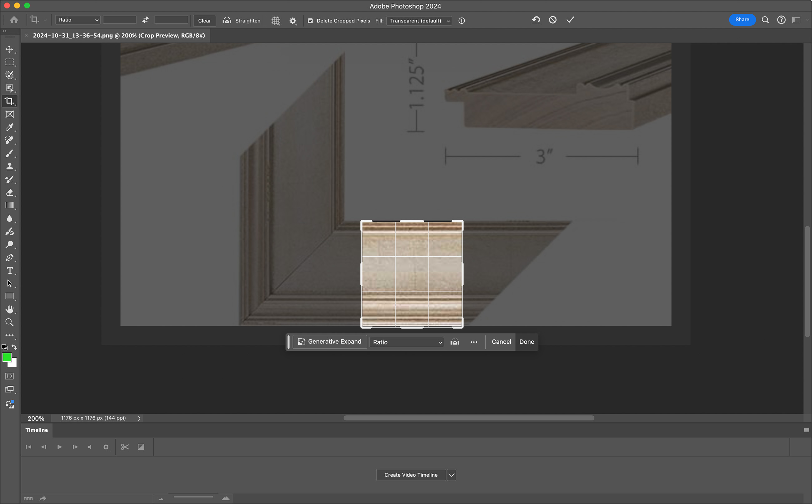Reset the crop with the undo arrow
This screenshot has height=504, width=812.
point(536,20)
